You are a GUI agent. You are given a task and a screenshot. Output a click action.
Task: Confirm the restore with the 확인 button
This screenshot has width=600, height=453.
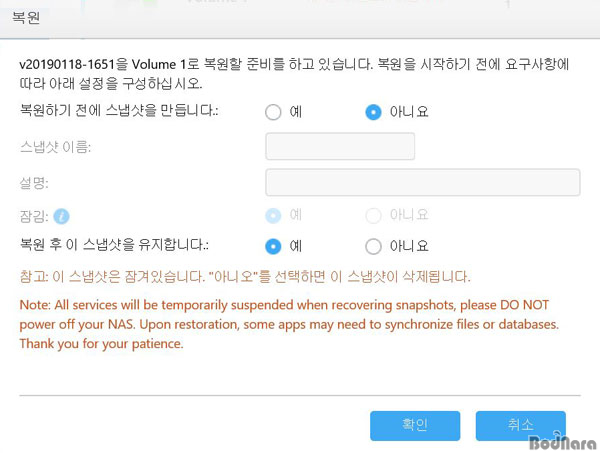tap(415, 425)
